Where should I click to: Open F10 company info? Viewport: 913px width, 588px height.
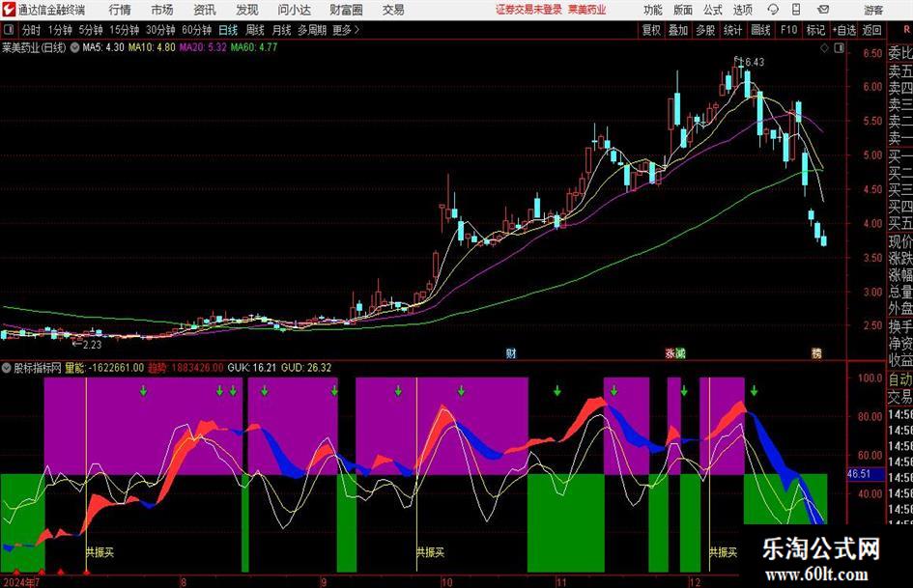(788, 30)
